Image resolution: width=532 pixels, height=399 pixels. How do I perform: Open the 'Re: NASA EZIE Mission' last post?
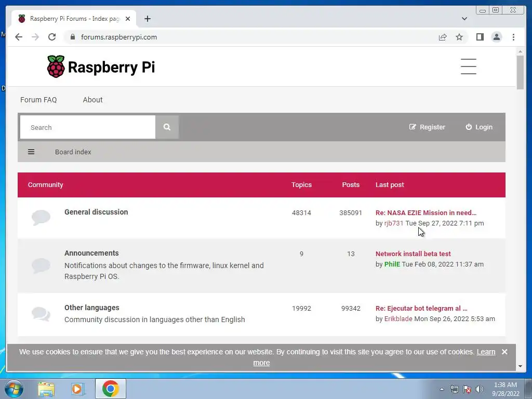click(426, 212)
